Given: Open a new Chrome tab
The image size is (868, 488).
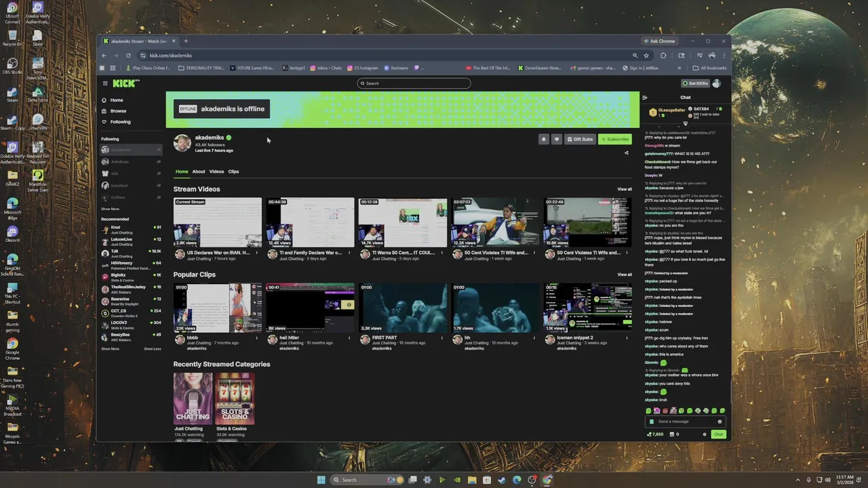Looking at the screenshot, I should click(186, 41).
